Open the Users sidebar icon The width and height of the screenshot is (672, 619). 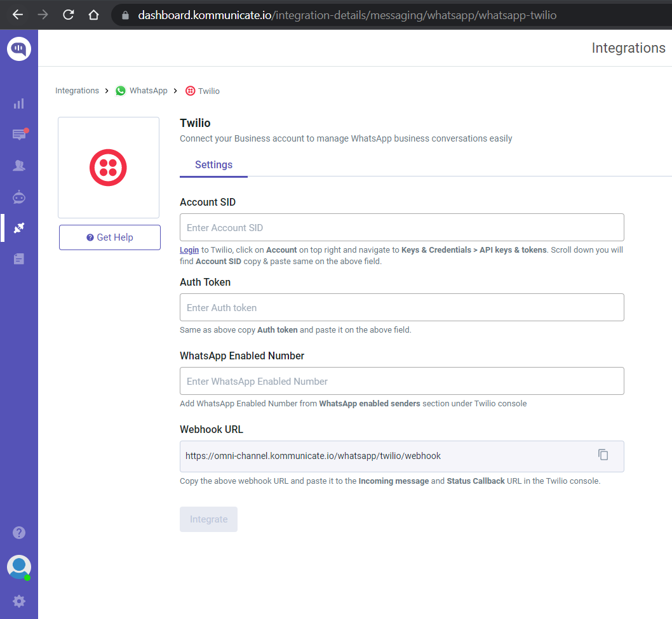[19, 165]
